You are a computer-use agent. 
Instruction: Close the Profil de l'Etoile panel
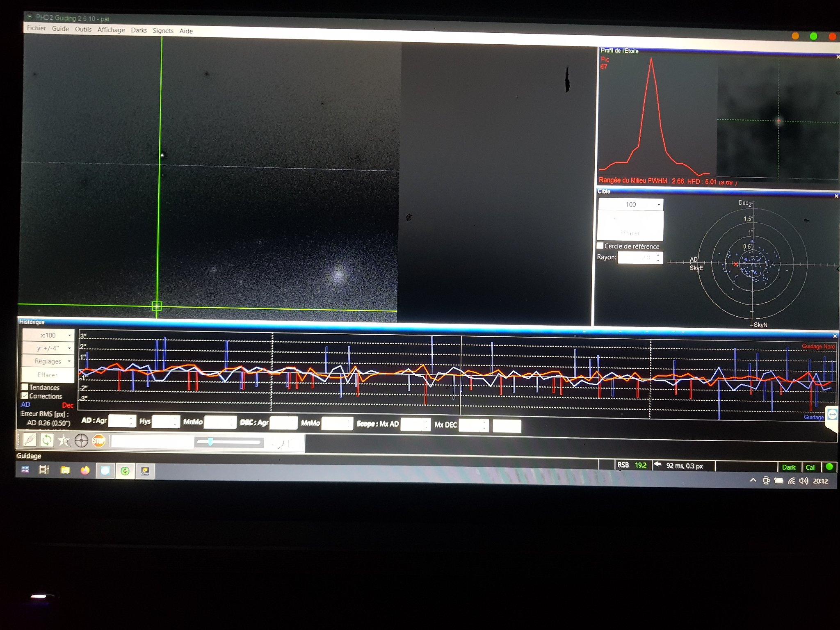click(x=838, y=57)
